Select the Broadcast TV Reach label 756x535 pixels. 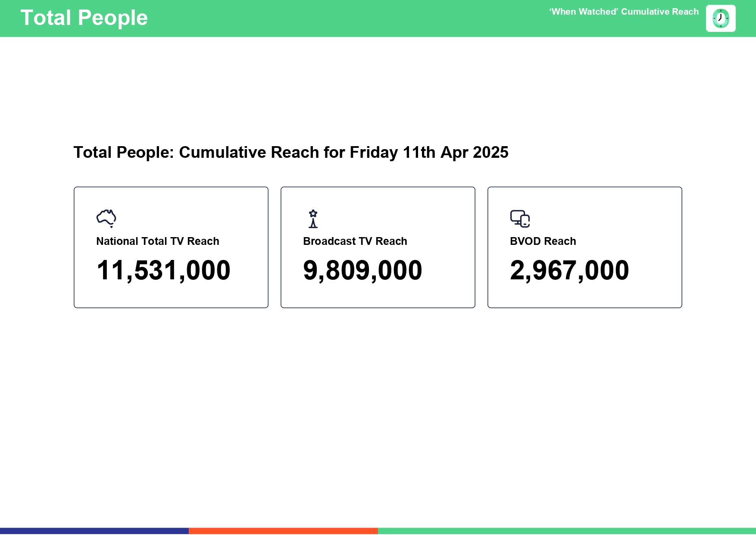point(355,241)
